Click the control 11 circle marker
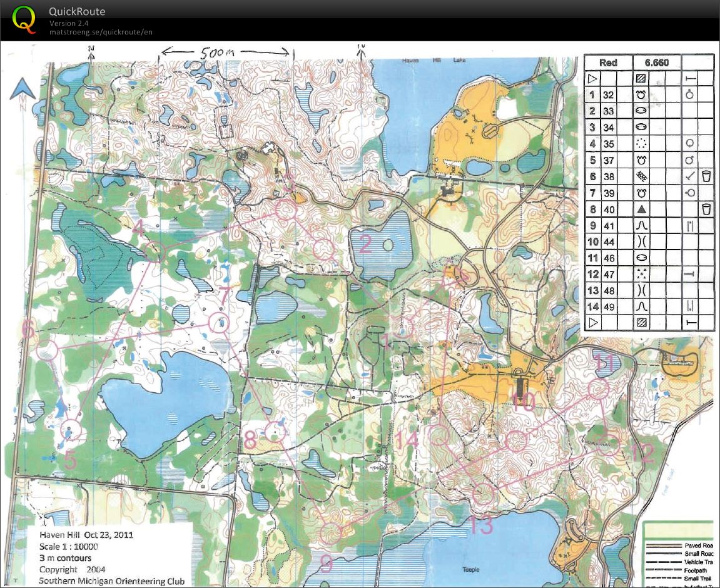 pos(599,389)
